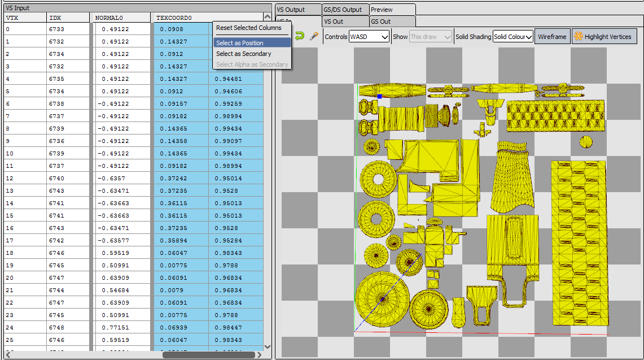The image size is (644, 360).
Task: Switch to the VS Output tab
Action: point(298,9)
